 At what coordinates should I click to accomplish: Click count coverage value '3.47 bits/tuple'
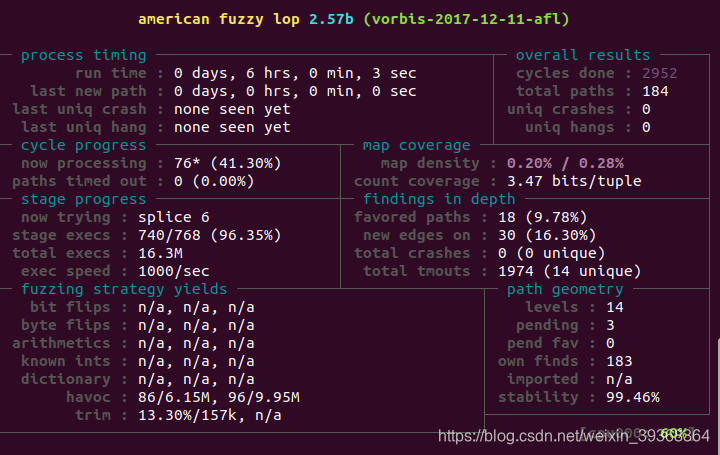click(574, 181)
